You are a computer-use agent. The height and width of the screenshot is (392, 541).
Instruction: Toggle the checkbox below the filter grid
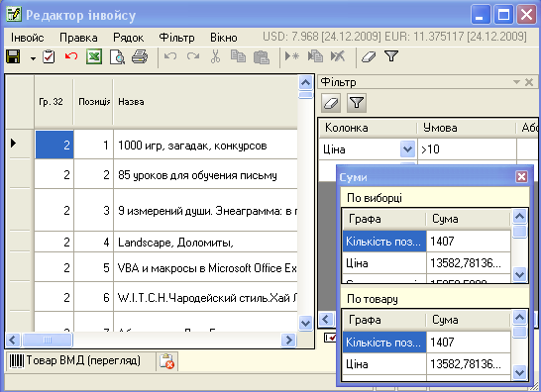[330, 338]
